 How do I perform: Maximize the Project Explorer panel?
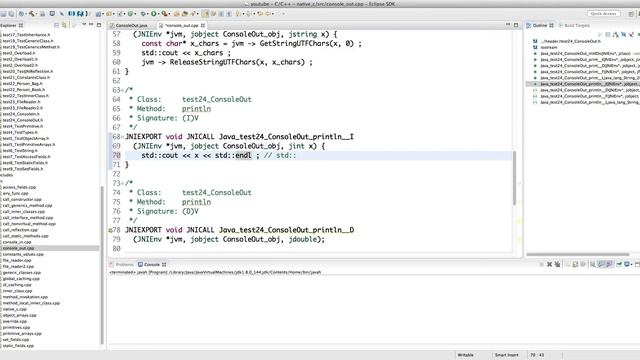point(99,25)
